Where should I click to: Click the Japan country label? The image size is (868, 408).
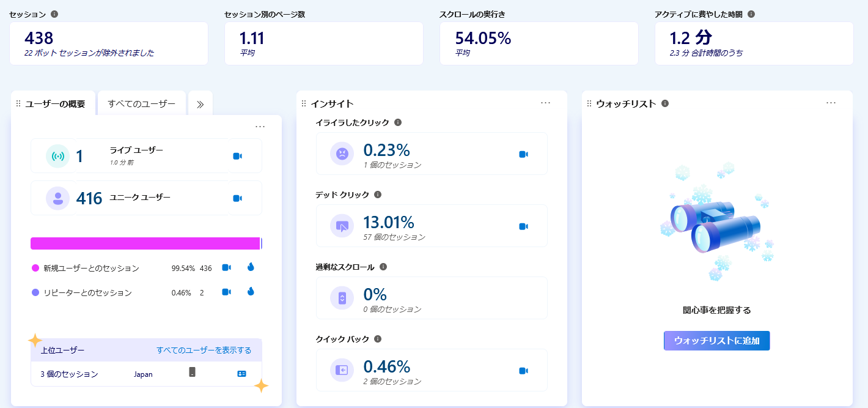pos(143,374)
